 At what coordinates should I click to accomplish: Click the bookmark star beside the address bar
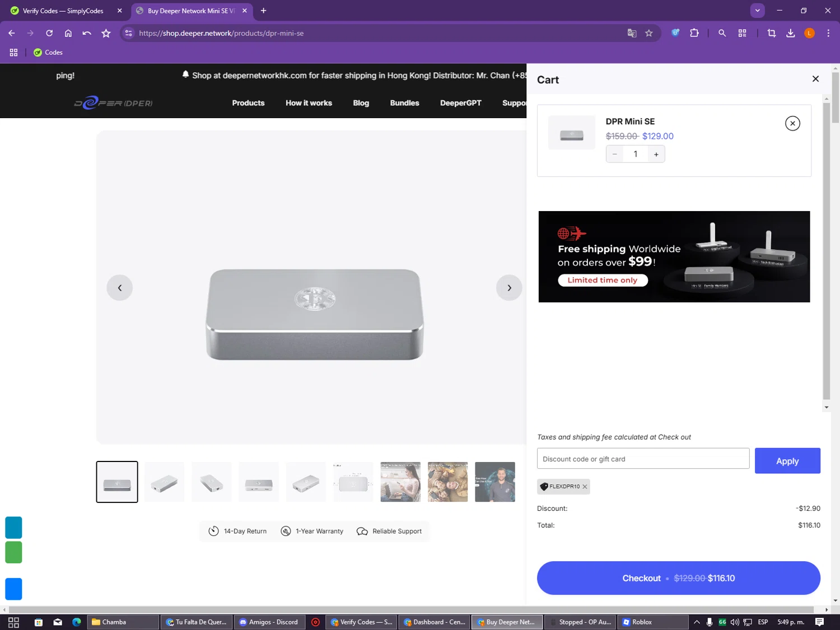pyautogui.click(x=106, y=33)
